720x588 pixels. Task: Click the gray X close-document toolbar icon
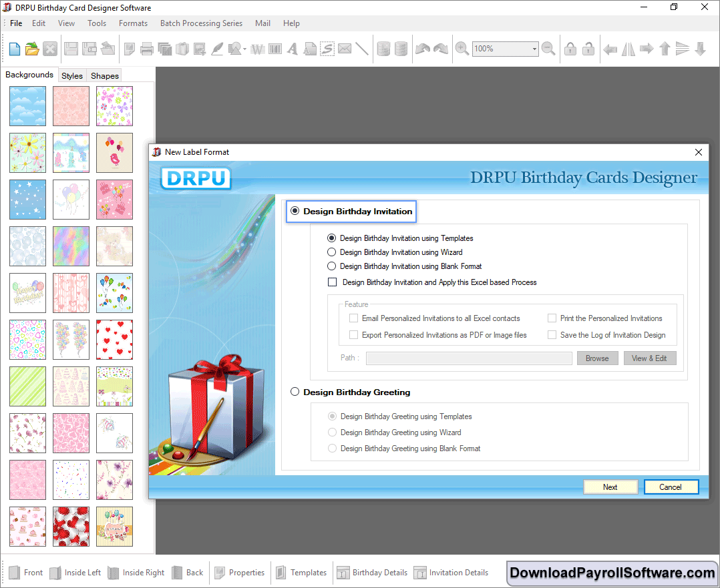coord(50,49)
